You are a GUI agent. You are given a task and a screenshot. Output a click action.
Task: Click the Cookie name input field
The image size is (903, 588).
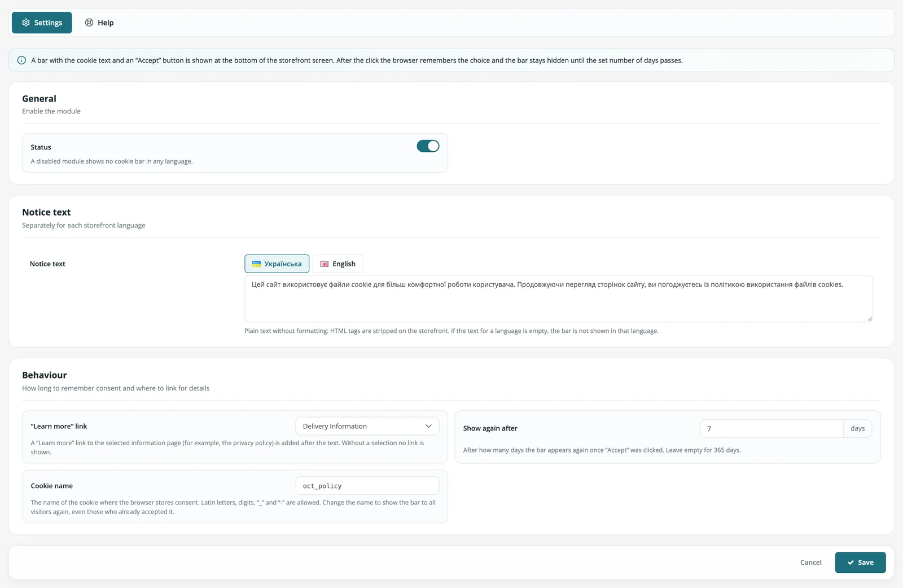click(367, 486)
